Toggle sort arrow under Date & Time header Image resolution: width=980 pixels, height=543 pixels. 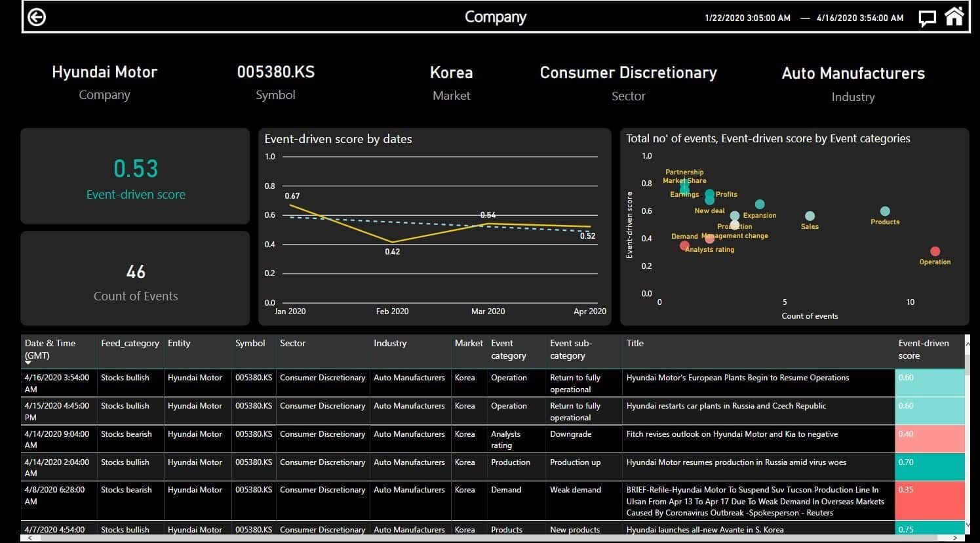28,363
